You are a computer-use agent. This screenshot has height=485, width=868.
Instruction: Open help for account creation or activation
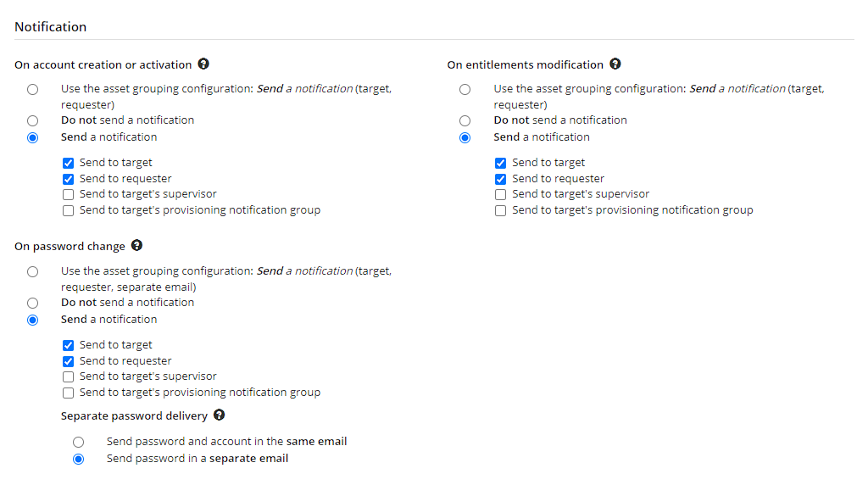pyautogui.click(x=203, y=64)
